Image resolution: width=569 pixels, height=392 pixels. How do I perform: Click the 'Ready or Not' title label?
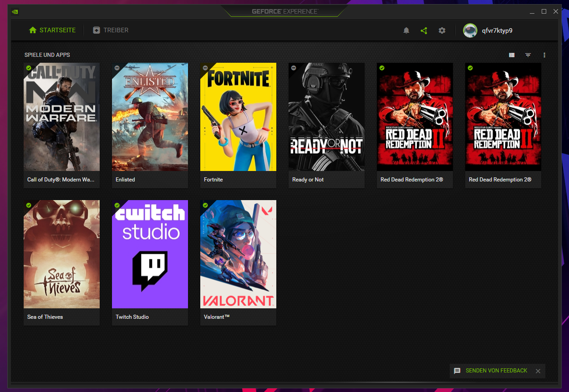[x=308, y=180]
